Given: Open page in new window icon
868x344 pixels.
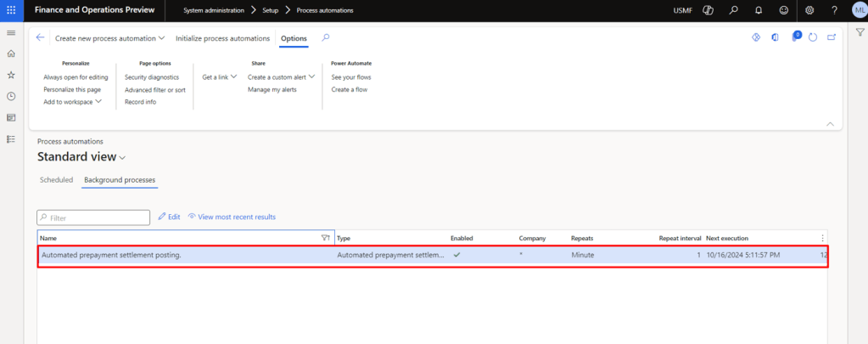Looking at the screenshot, I should coord(832,37).
